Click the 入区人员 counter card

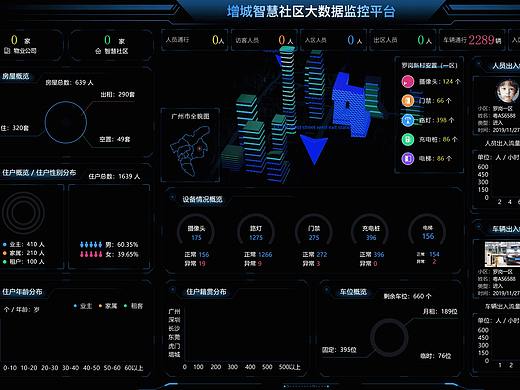[x=333, y=40]
